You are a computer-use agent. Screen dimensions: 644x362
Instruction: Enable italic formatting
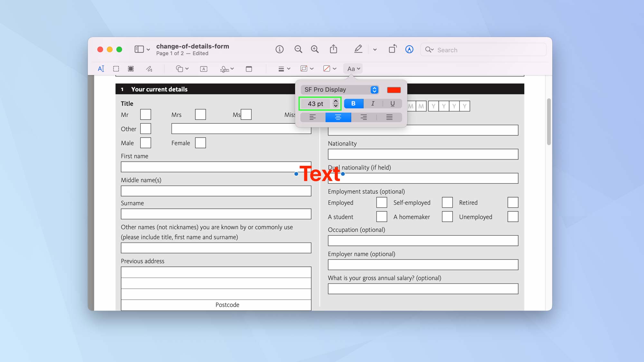click(x=373, y=103)
